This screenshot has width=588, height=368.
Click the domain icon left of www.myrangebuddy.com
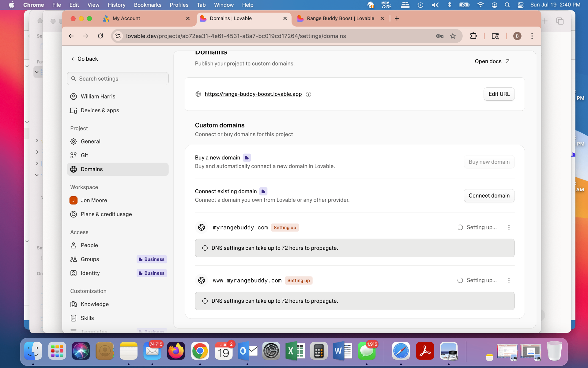(x=202, y=280)
